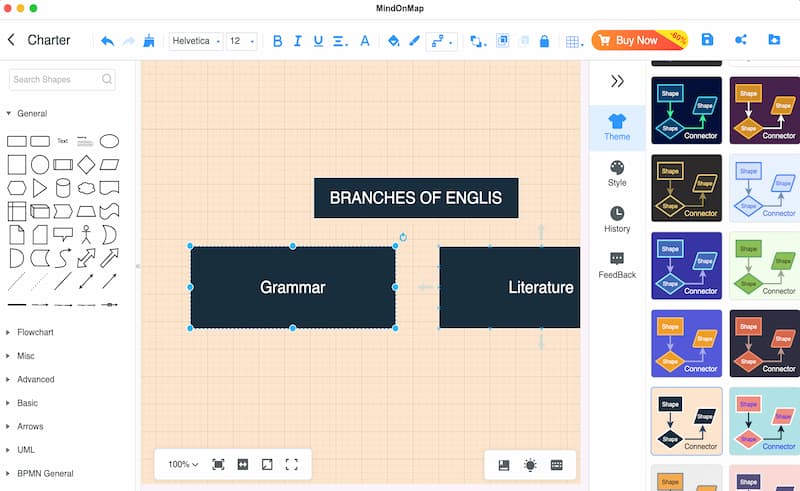This screenshot has width=800, height=491.
Task: Pick the callout speech bubble shape
Action: click(63, 234)
